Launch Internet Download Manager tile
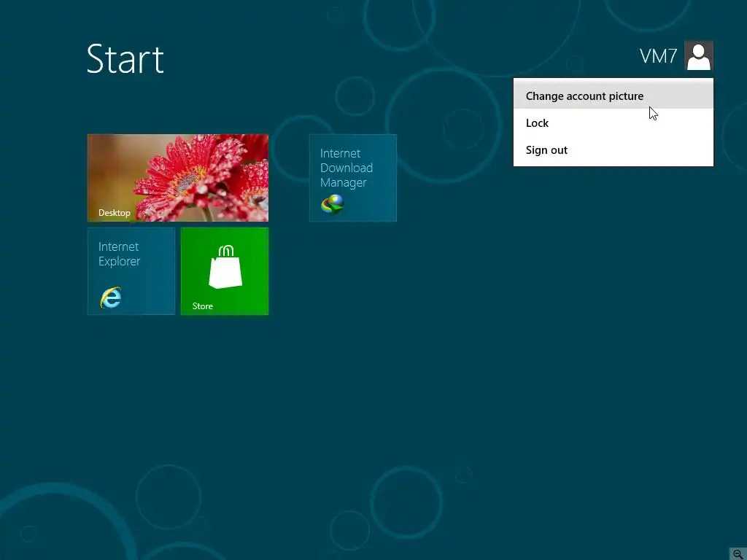 point(353,178)
